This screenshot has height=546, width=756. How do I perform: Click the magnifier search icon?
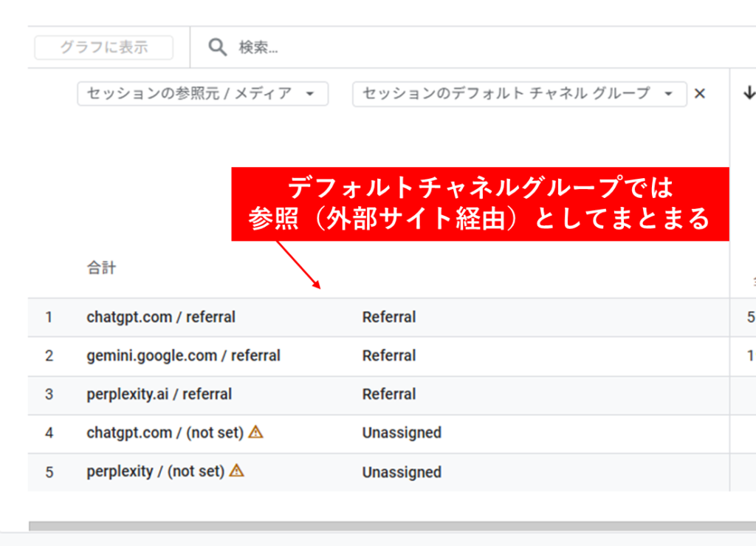pyautogui.click(x=217, y=47)
